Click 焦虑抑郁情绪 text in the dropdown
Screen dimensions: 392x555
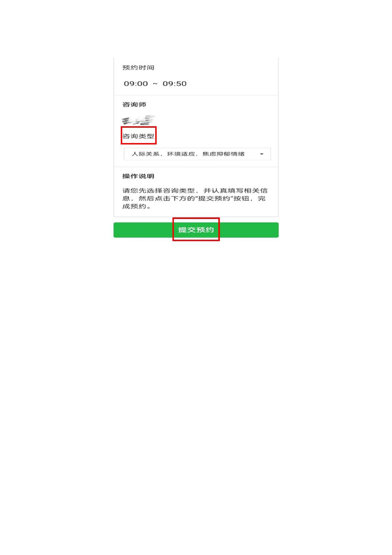click(x=223, y=154)
